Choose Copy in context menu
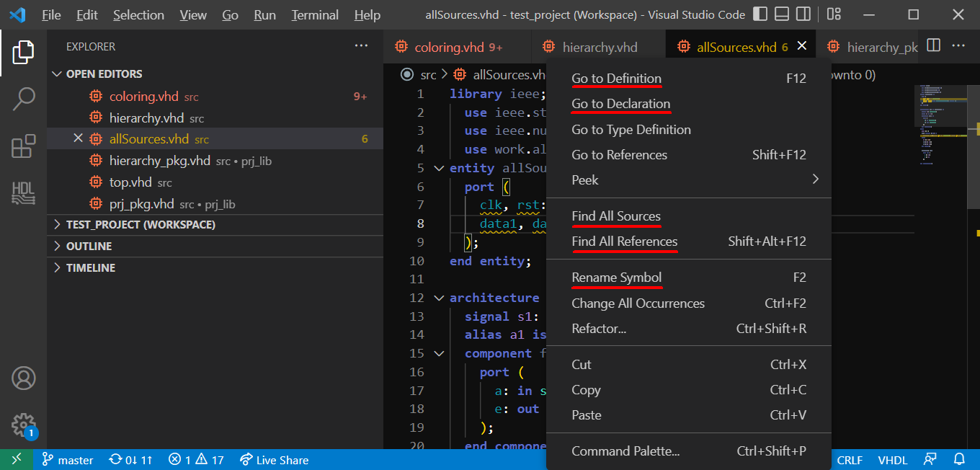 pos(689,390)
